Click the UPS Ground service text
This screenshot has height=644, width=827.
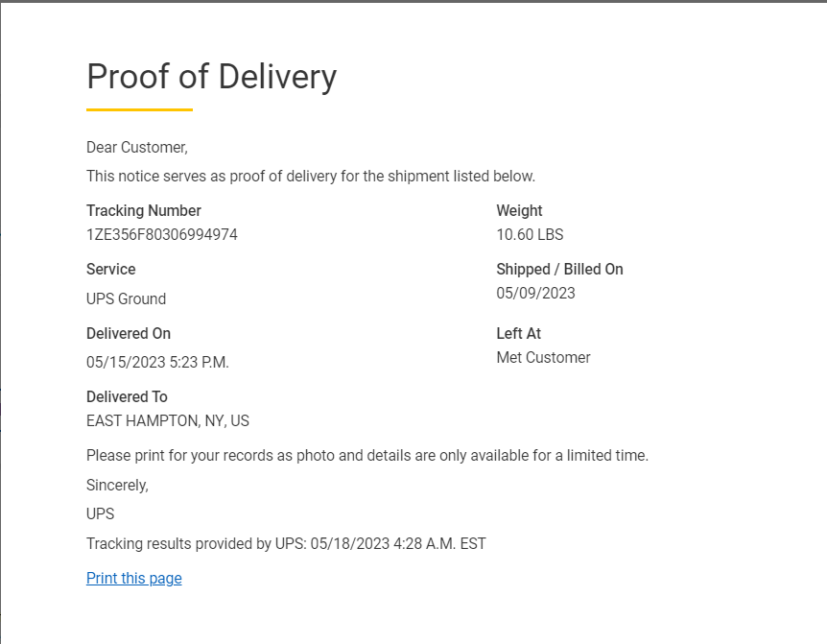tap(126, 298)
